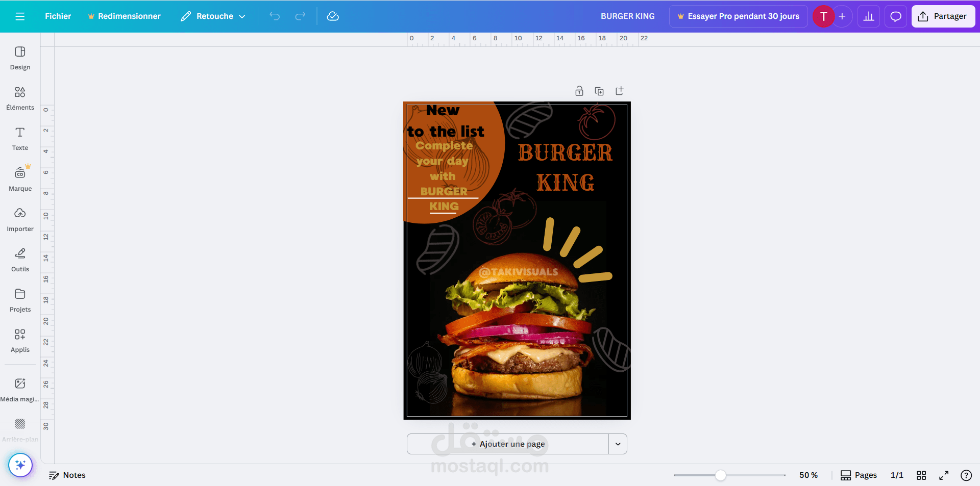
Task: Click Essayer Pro pendant 30 jours
Action: coord(738,16)
